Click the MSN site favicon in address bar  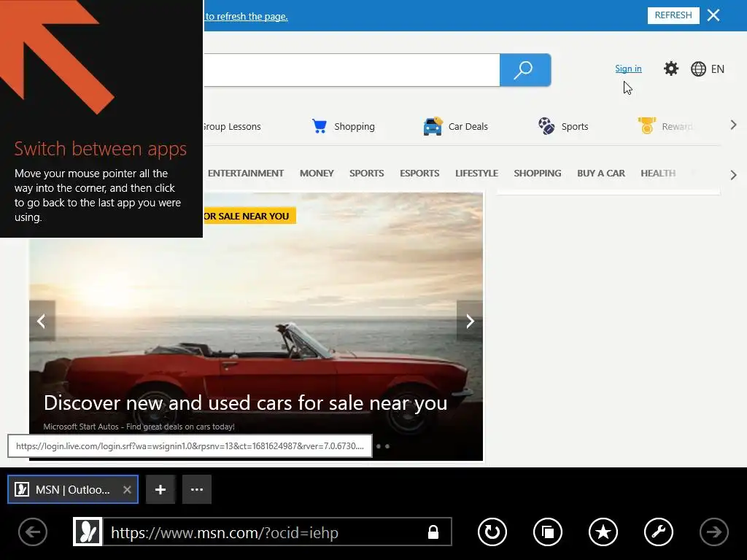88,532
